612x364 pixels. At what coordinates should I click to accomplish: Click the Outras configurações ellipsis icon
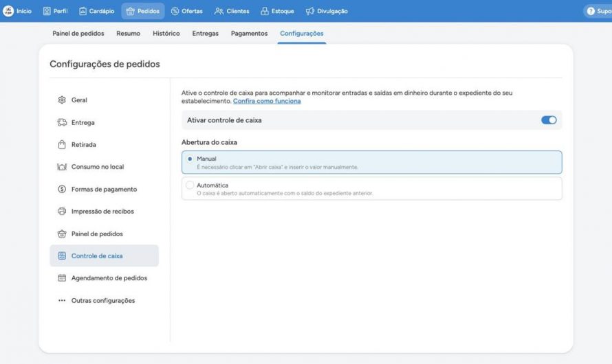[62, 301]
